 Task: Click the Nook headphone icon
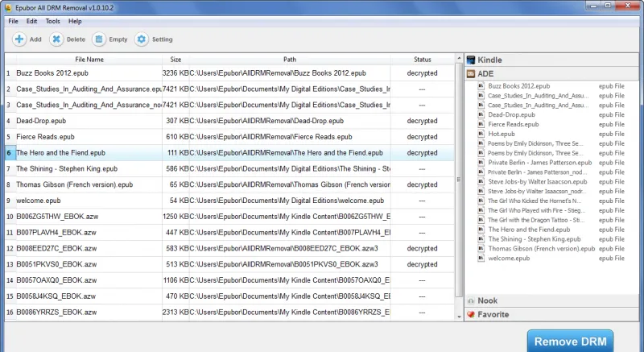[471, 300]
